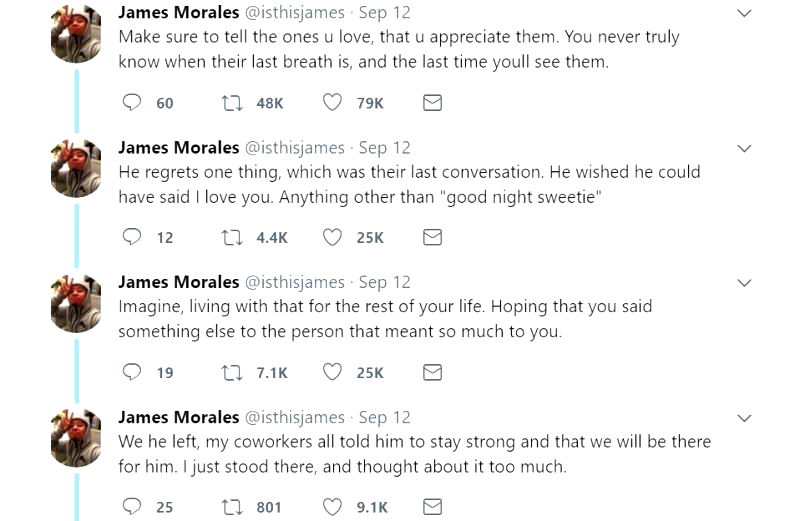This screenshot has height=521, width=800.
Task: Message the "He regrets one thing" tweet
Action: pos(432,237)
